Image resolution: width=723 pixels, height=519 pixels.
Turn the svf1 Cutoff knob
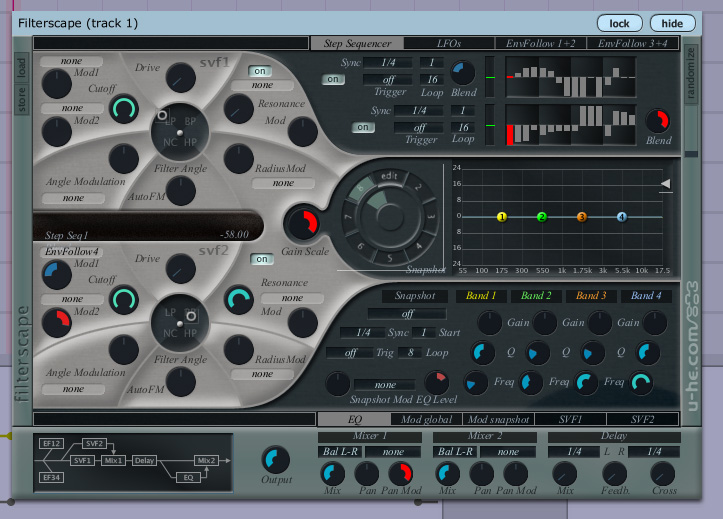pos(124,109)
